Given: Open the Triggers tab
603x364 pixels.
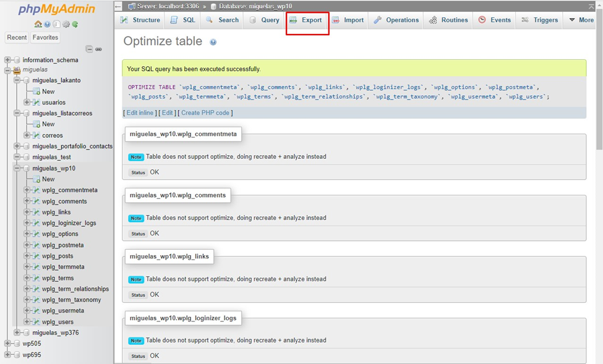Looking at the screenshot, I should (539, 20).
